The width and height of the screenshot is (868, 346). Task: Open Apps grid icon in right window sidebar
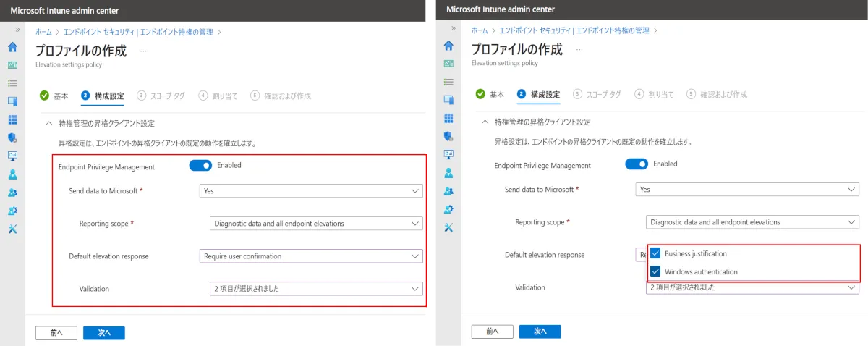(448, 118)
